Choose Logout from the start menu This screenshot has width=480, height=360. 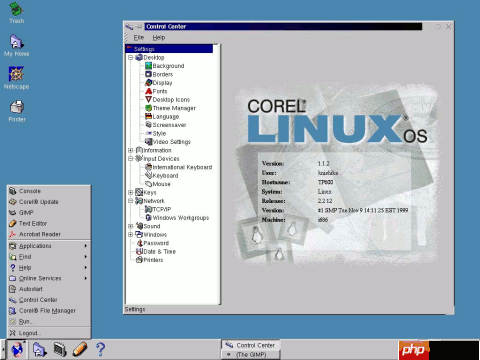point(49,333)
